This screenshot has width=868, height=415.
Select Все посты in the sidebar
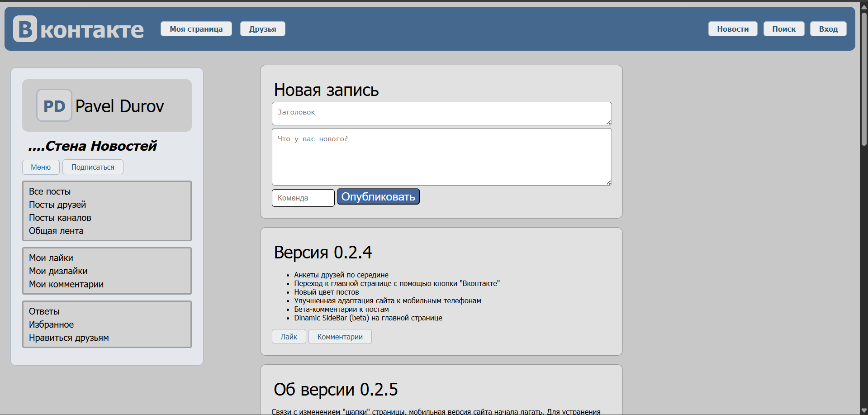point(50,191)
